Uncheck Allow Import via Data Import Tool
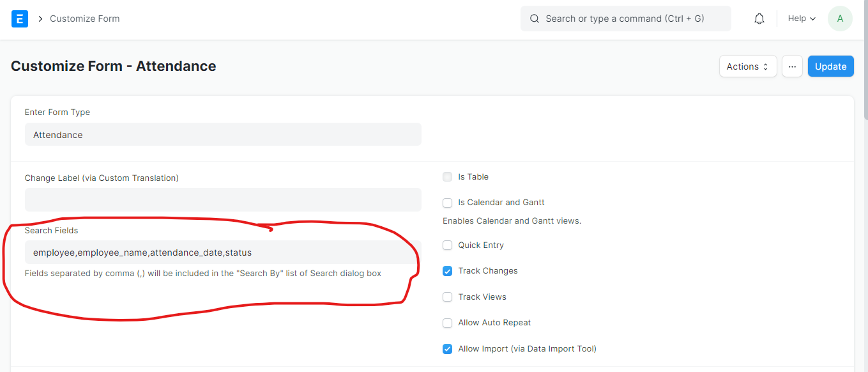This screenshot has width=868, height=372. point(448,349)
